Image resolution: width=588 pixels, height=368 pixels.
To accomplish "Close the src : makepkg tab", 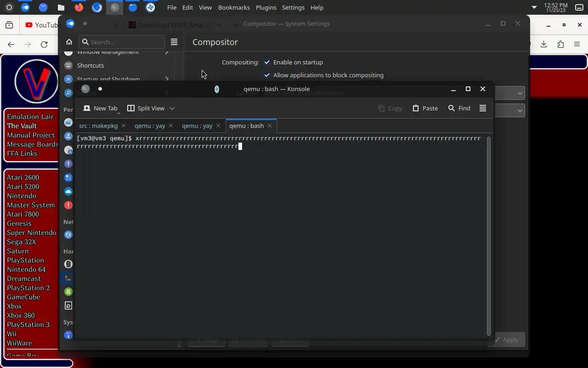I will click(x=124, y=126).
